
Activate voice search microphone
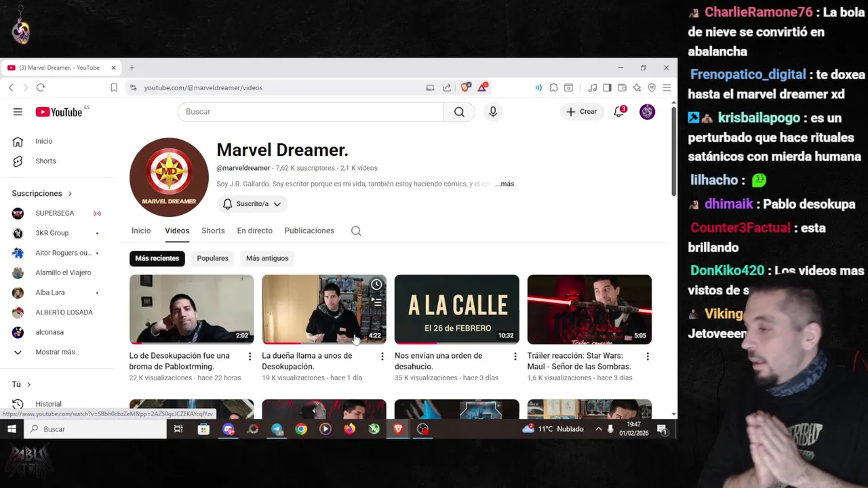(x=493, y=112)
